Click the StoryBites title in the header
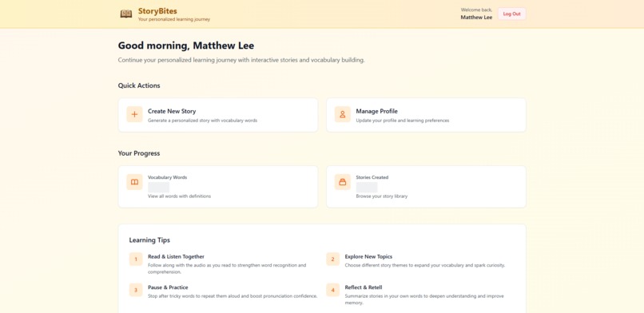Viewport: 644px width, 313px height. click(157, 11)
